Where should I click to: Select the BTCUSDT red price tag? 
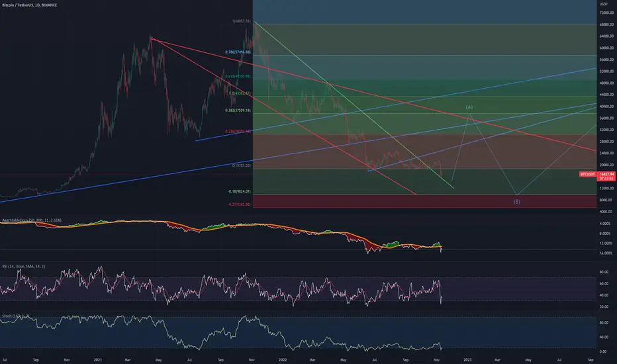(x=587, y=174)
